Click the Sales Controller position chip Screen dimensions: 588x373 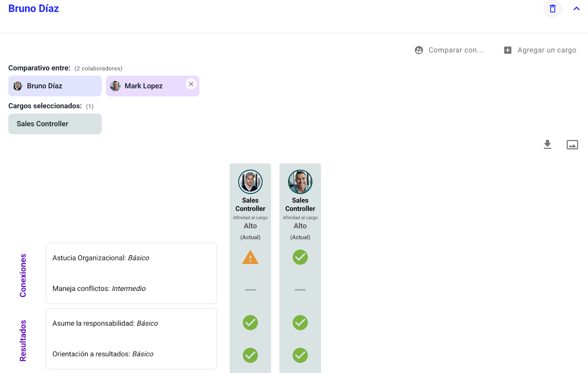[55, 124]
